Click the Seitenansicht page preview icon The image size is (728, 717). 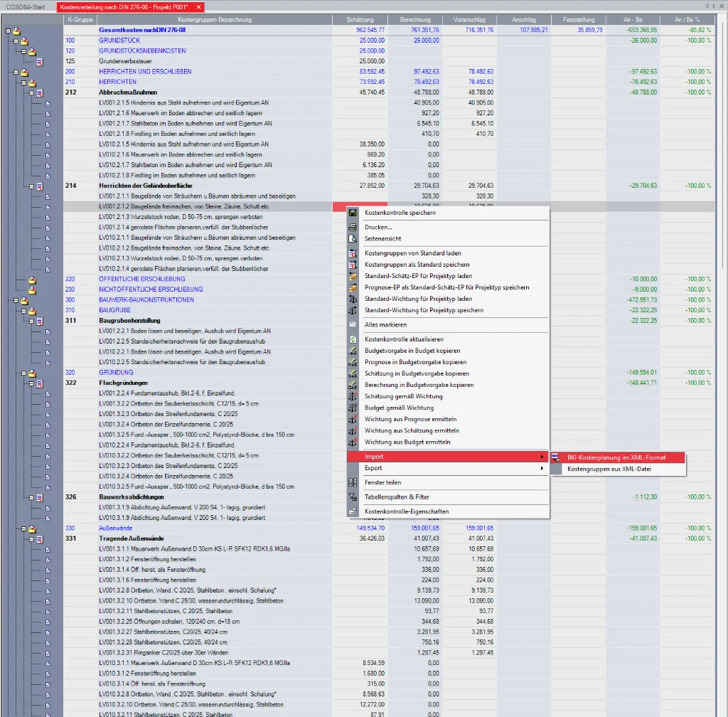pyautogui.click(x=353, y=238)
